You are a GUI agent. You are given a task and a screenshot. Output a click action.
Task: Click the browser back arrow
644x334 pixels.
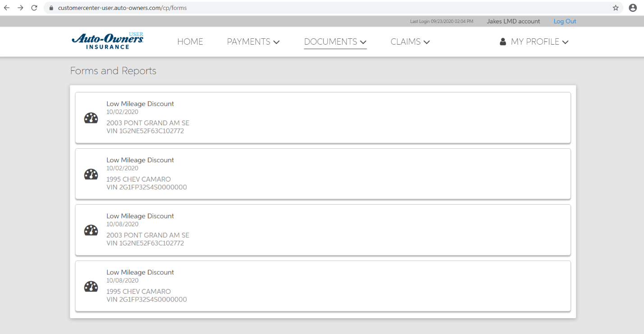tap(7, 8)
